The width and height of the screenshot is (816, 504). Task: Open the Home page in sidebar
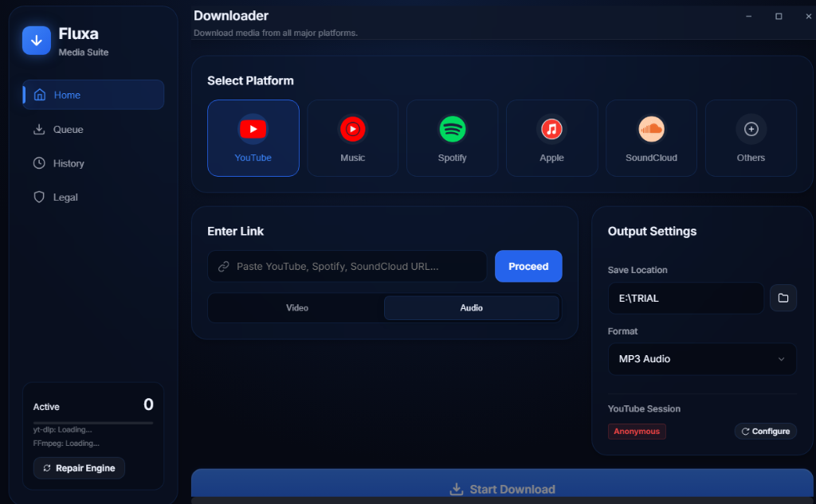click(93, 95)
